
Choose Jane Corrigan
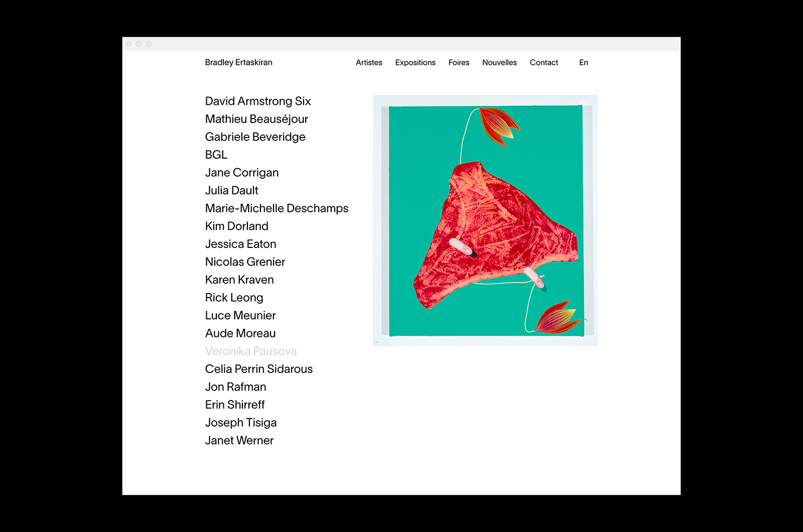(242, 173)
